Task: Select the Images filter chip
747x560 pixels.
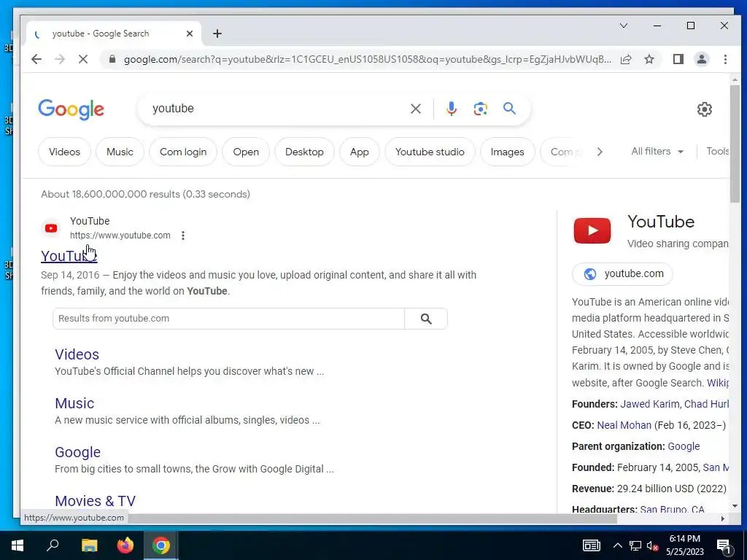Action: click(508, 152)
